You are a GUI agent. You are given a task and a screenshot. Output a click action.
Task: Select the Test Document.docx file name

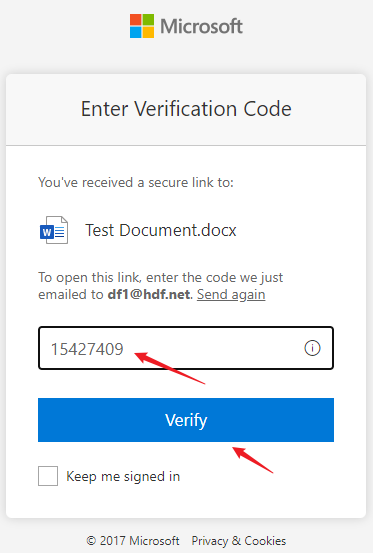(161, 230)
